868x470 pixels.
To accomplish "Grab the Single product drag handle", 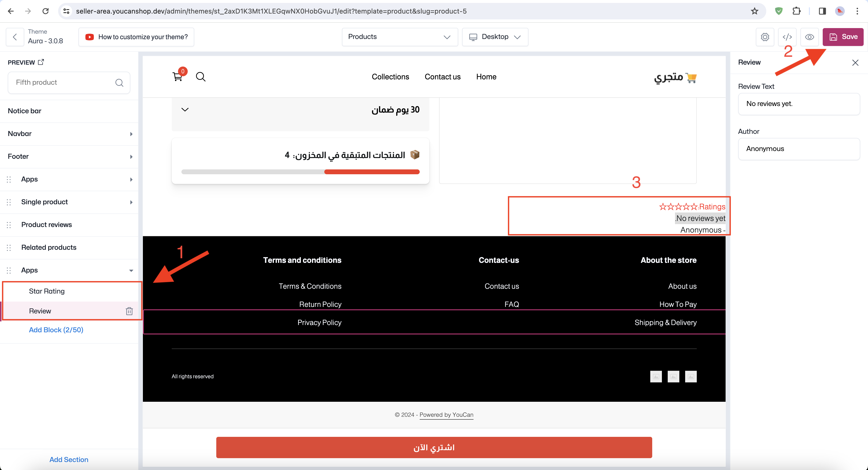I will click(9, 202).
